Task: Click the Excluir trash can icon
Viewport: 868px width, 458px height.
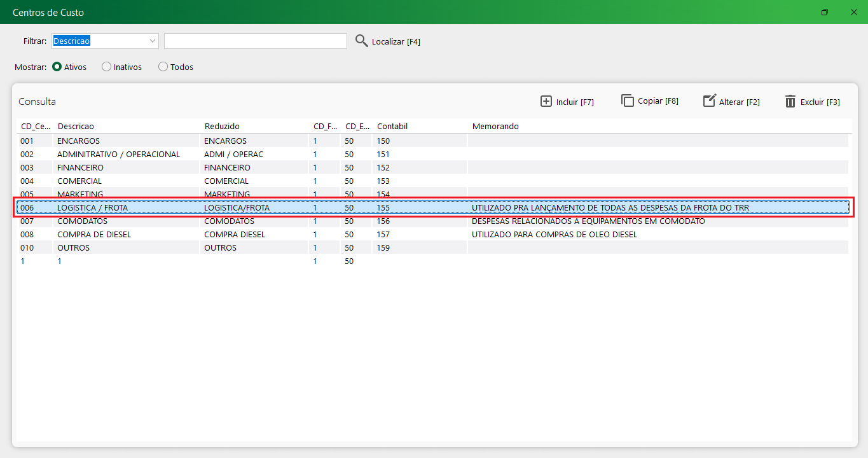Action: 790,101
